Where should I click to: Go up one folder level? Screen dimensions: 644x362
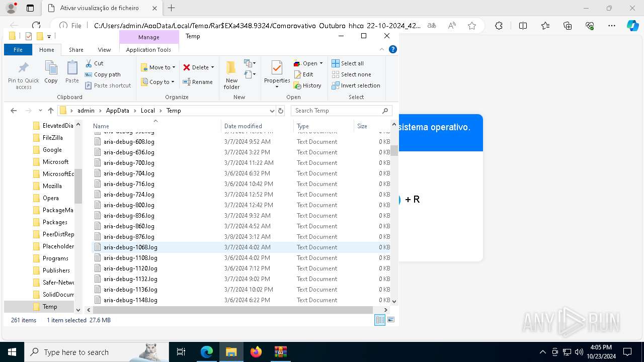pos(51,111)
